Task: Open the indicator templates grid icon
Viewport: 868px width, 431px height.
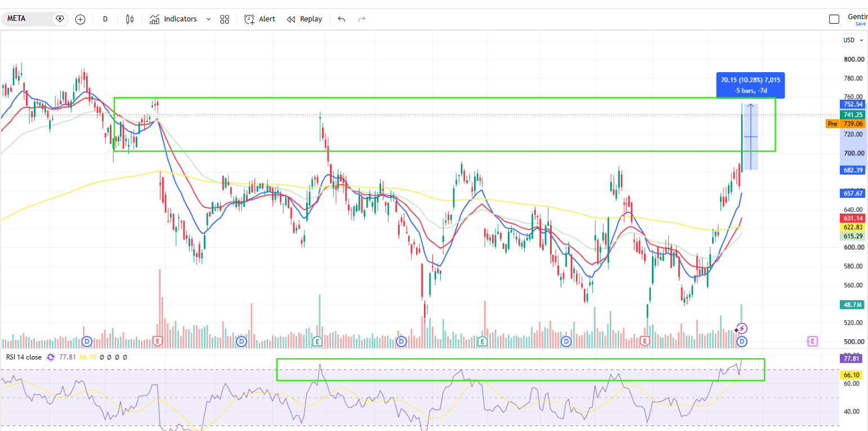Action: (225, 19)
